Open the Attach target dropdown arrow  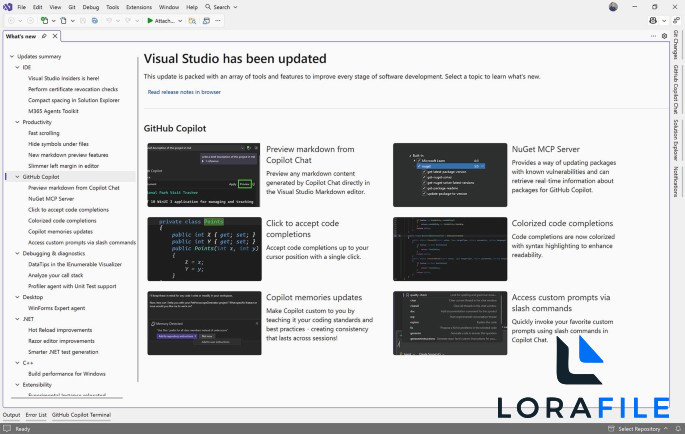(180, 21)
